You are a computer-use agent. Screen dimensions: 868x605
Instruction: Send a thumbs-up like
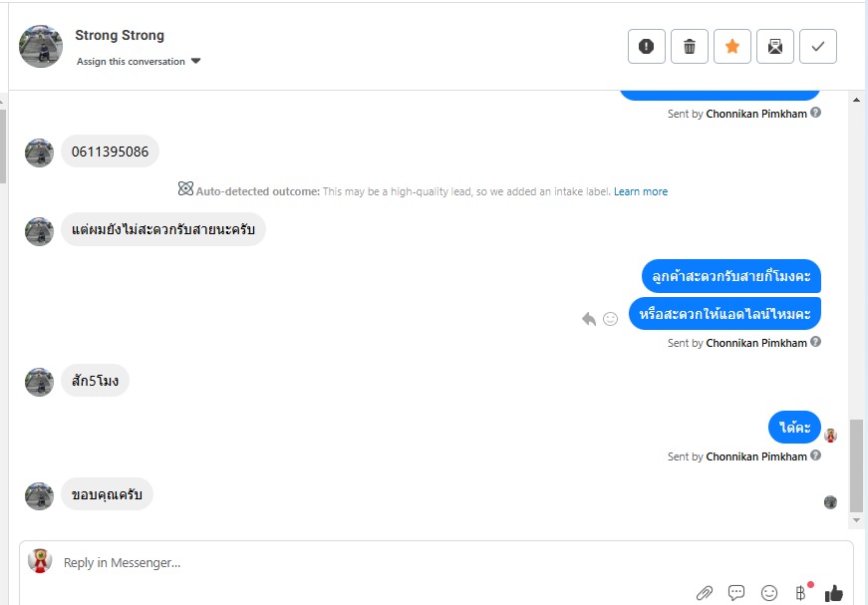pos(834,593)
